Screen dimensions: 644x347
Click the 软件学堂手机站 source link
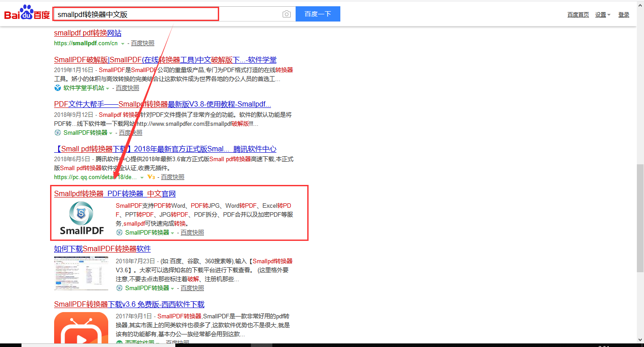[84, 88]
